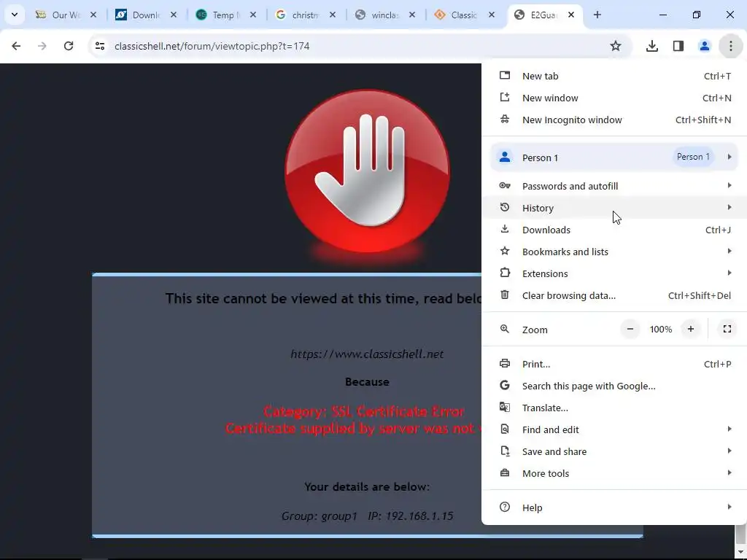This screenshot has width=747, height=560.
Task: Click the blocked URL https://www.classicshell.net text
Action: tap(367, 354)
